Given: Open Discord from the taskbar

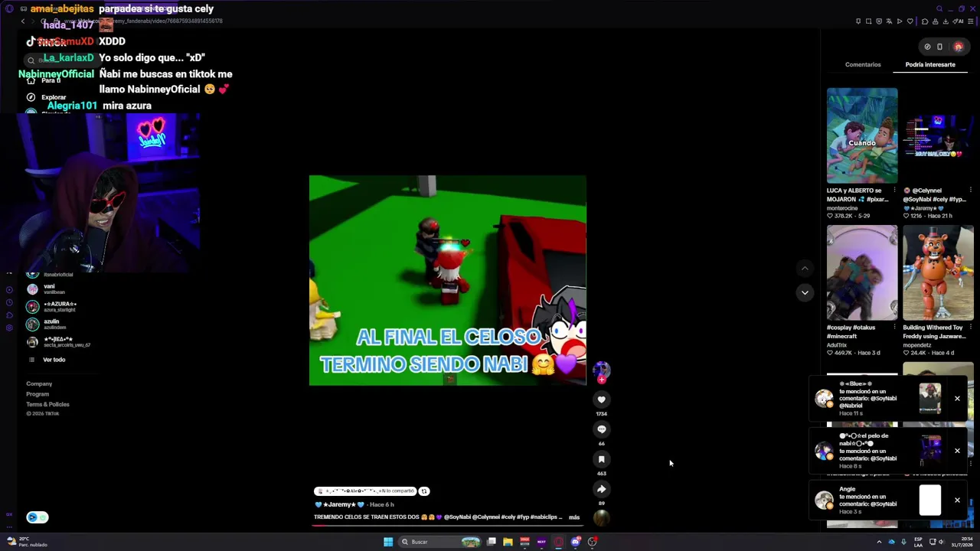Looking at the screenshot, I should coord(575,542).
